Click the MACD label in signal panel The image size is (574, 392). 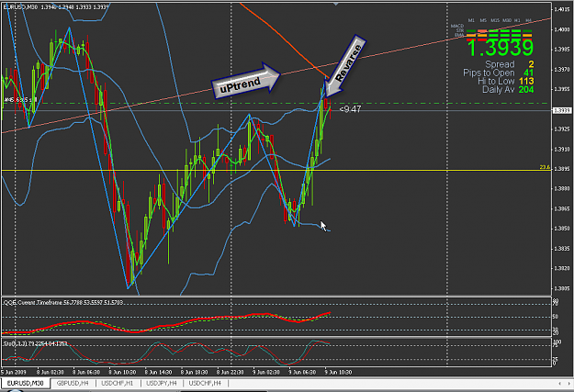[457, 26]
